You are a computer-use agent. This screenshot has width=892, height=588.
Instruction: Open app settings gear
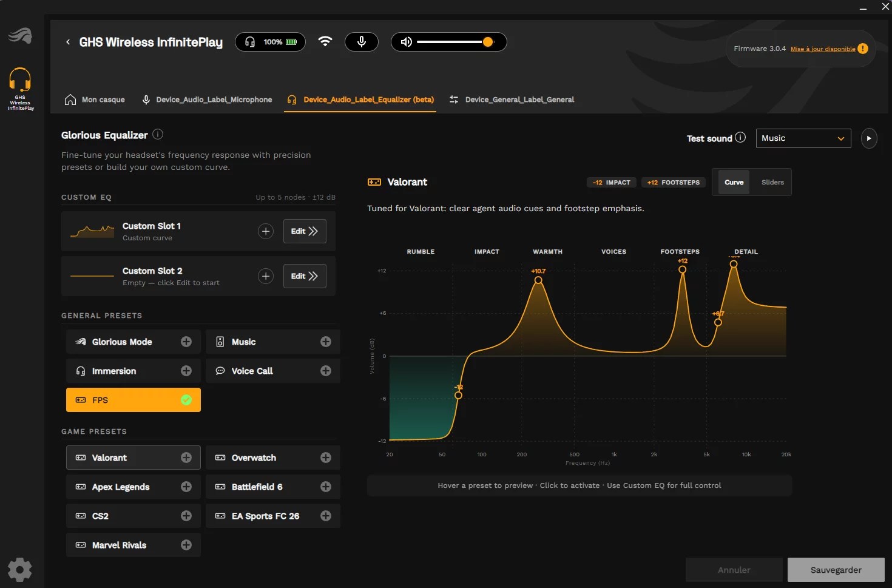click(x=20, y=570)
